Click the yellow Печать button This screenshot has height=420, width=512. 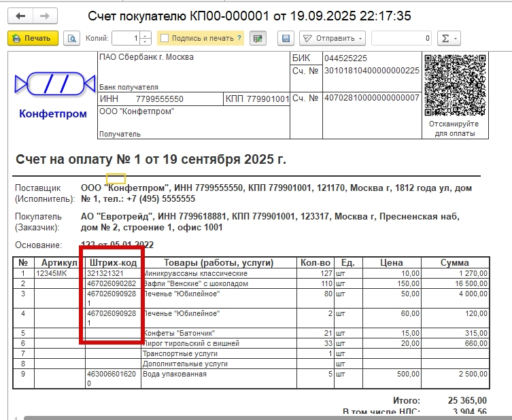[x=33, y=38]
